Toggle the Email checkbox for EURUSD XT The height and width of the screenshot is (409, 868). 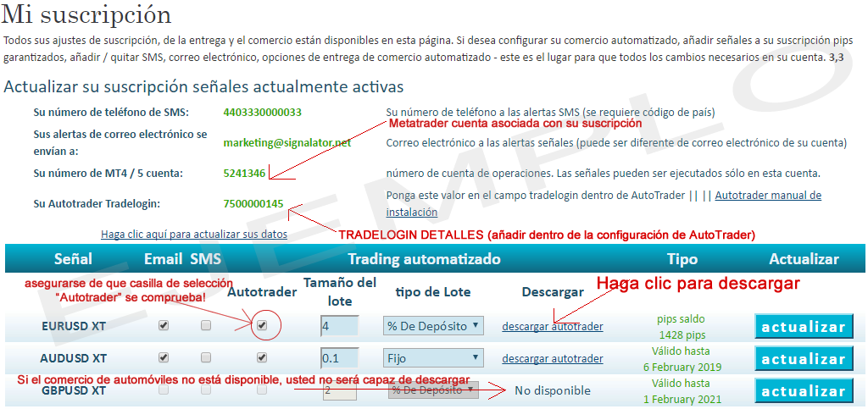pyautogui.click(x=164, y=326)
